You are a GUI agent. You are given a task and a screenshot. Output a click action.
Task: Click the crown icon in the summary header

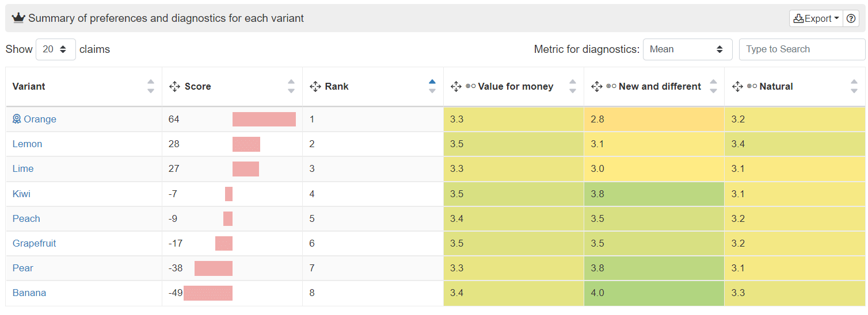tap(18, 18)
